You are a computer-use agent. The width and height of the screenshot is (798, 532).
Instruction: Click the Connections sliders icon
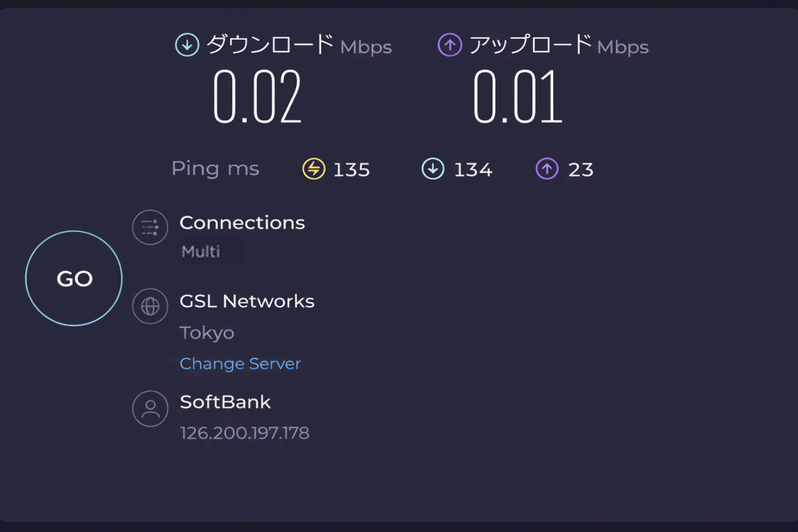pos(150,228)
